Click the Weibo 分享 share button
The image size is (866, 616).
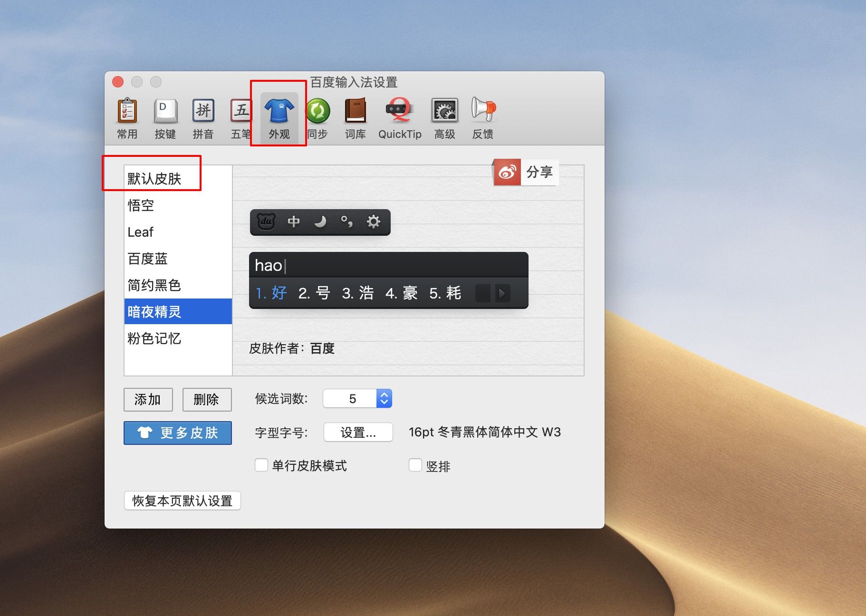(x=525, y=172)
